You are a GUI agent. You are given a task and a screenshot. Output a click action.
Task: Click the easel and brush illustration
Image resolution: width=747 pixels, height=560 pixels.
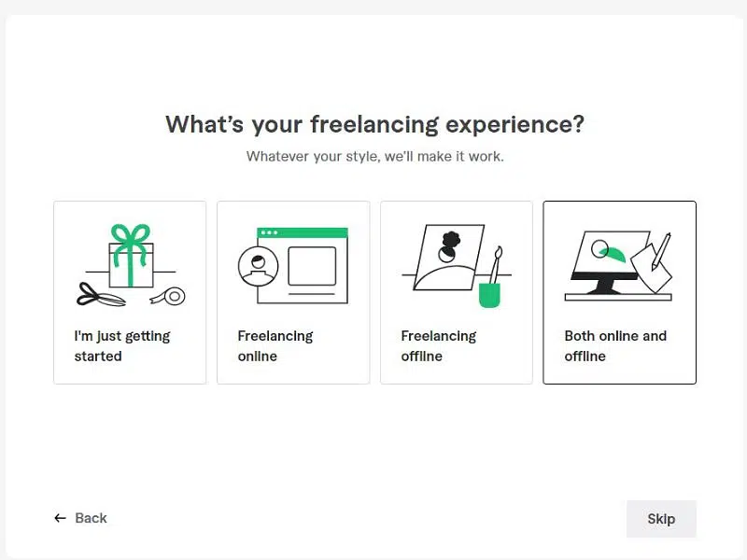(x=448, y=261)
